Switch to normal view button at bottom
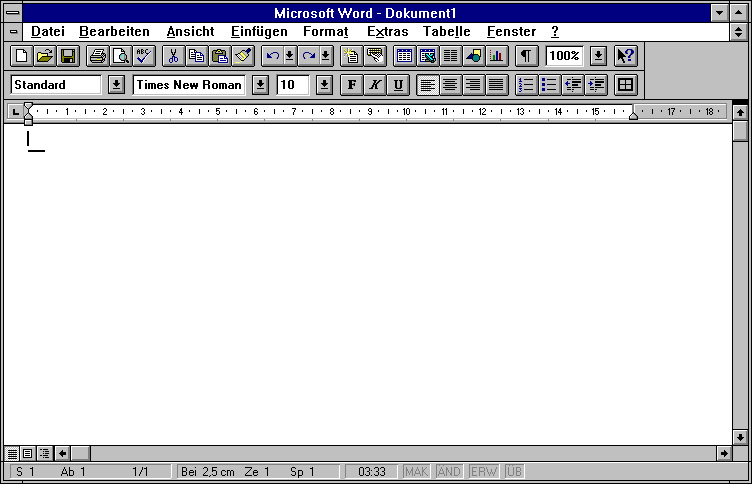This screenshot has height=484, width=752. click(x=12, y=453)
